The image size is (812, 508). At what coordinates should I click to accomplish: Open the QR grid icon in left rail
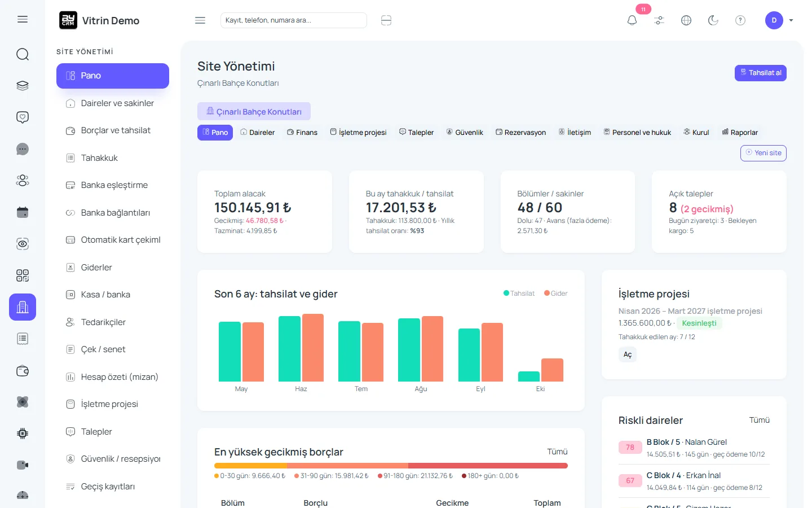point(23,275)
